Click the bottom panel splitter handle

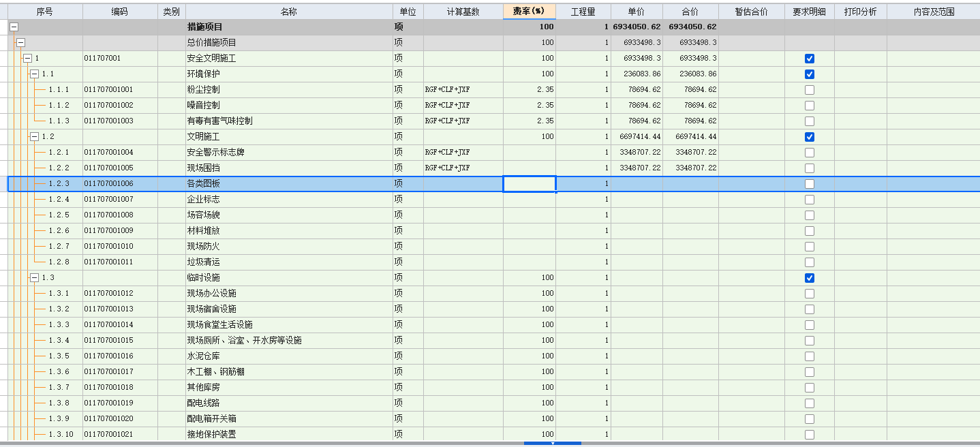(553, 443)
